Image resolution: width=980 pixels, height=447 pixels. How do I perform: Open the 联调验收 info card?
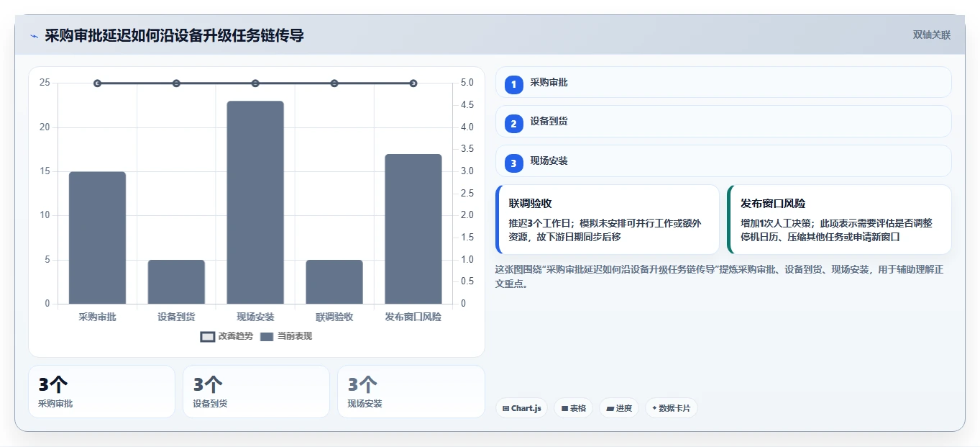[608, 220]
